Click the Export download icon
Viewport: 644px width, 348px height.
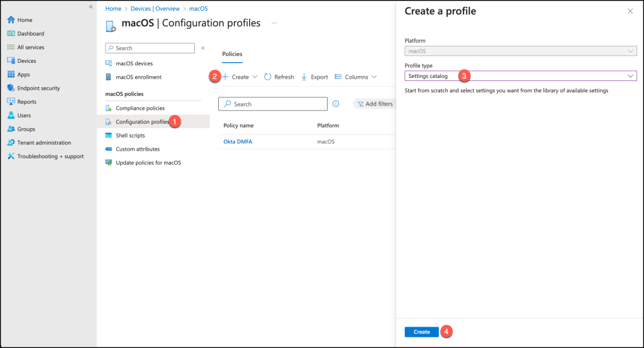tap(304, 77)
